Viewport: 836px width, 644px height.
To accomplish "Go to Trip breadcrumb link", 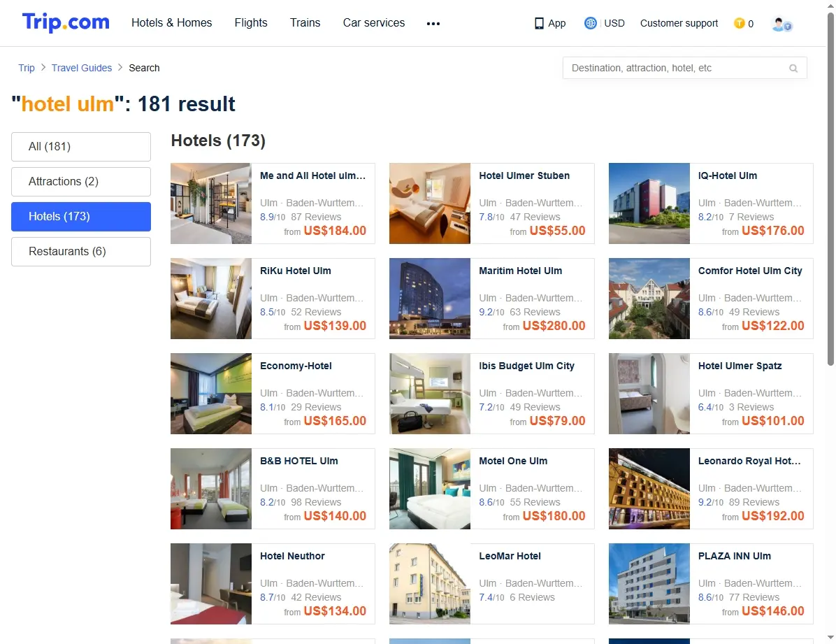I will (x=26, y=68).
